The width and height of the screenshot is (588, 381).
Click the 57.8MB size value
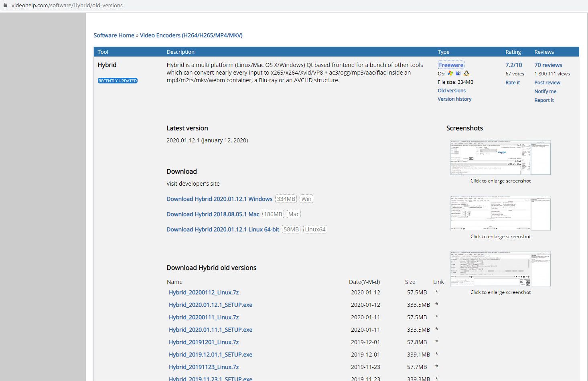[x=417, y=342]
